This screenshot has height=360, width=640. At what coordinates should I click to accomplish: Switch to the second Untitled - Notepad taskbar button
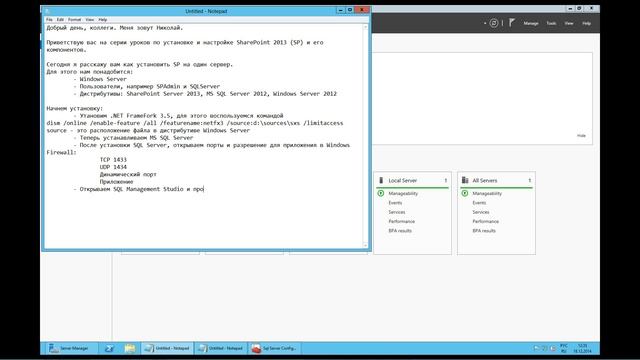click(221, 348)
